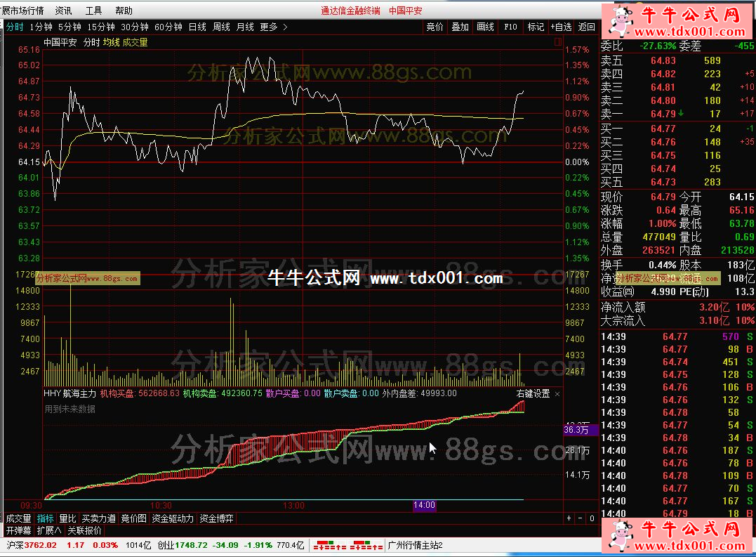Expand the 更多 timeframe list
This screenshot has height=557, width=756.
[273, 27]
